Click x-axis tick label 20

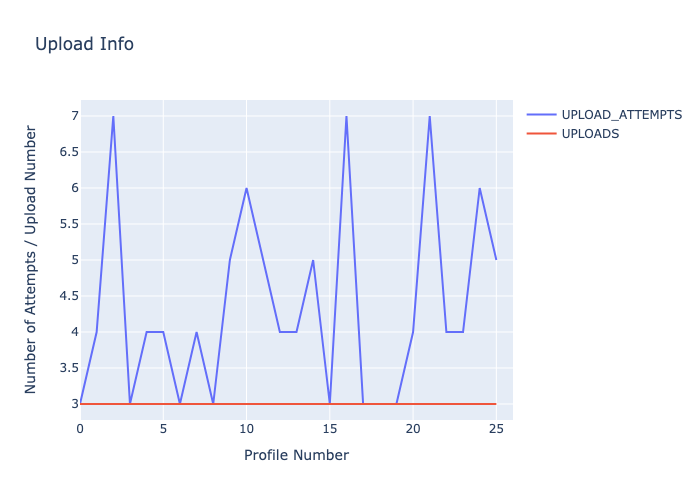pos(412,429)
